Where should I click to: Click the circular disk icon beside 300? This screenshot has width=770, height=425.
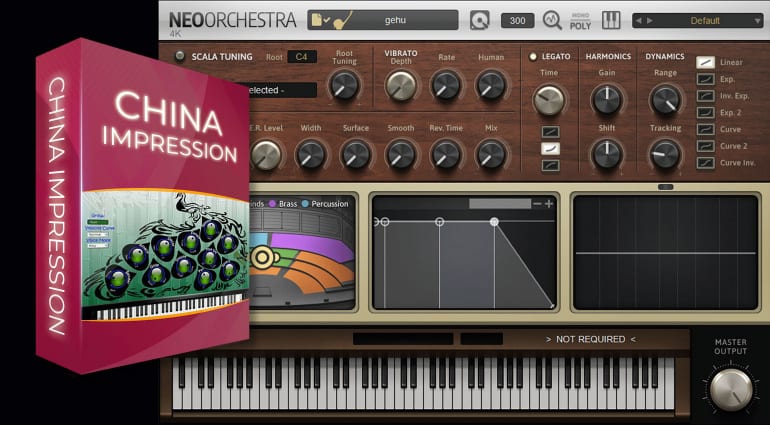coord(479,20)
